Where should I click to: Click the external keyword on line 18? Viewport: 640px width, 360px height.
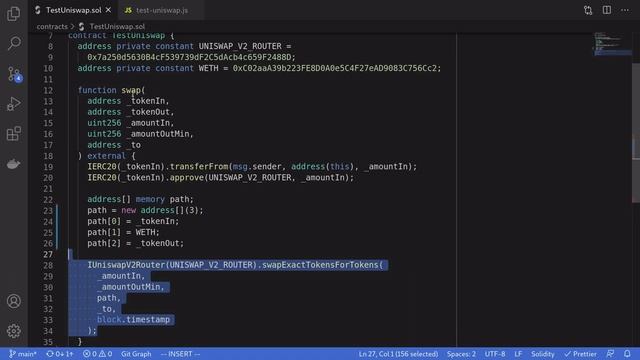click(107, 156)
